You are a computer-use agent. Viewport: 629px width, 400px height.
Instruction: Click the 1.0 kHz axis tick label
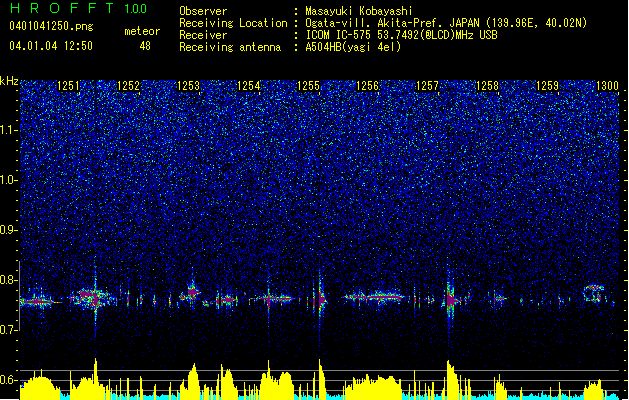8,180
